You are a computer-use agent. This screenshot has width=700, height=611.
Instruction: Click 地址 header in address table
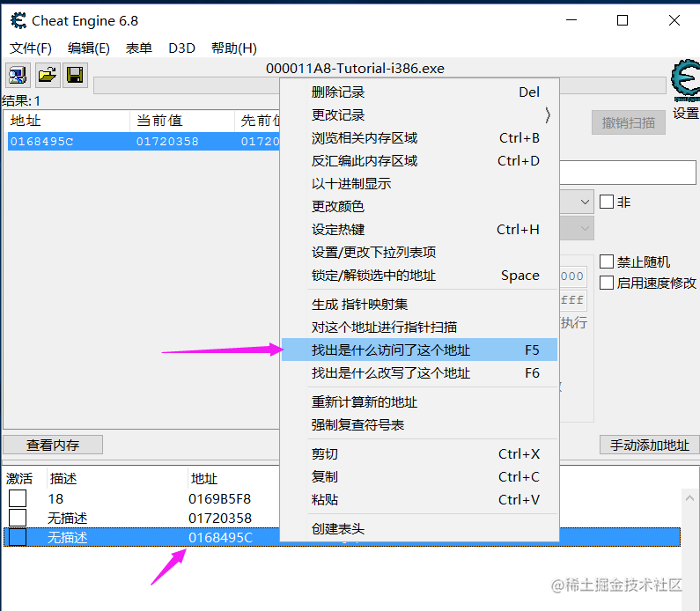click(204, 478)
